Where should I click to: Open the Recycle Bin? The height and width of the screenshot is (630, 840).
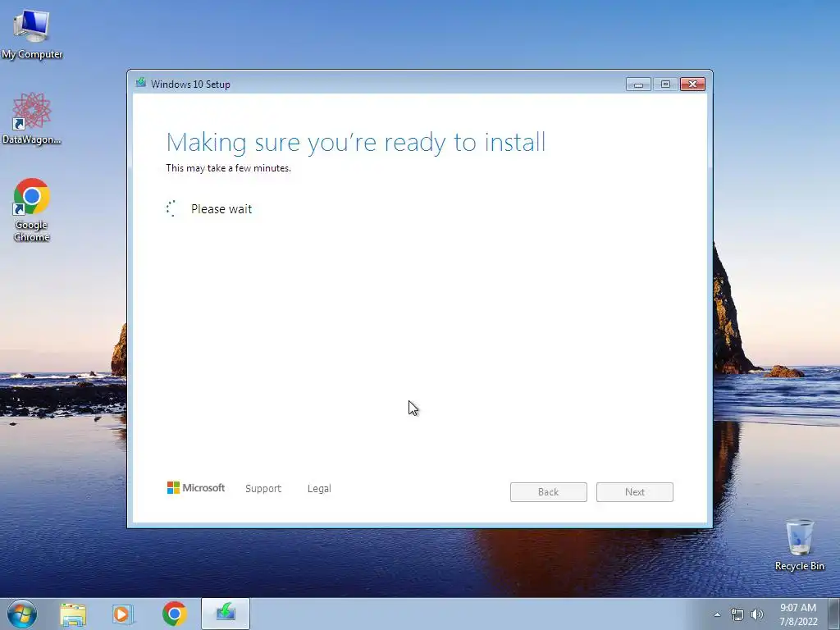click(799, 545)
